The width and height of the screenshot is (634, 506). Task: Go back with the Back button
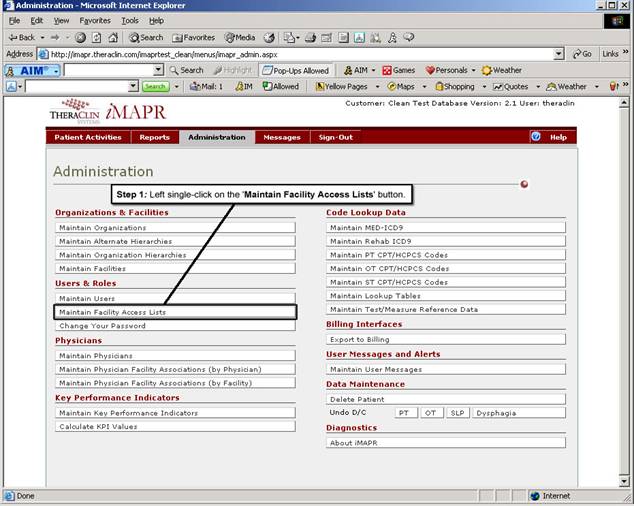click(x=22, y=38)
